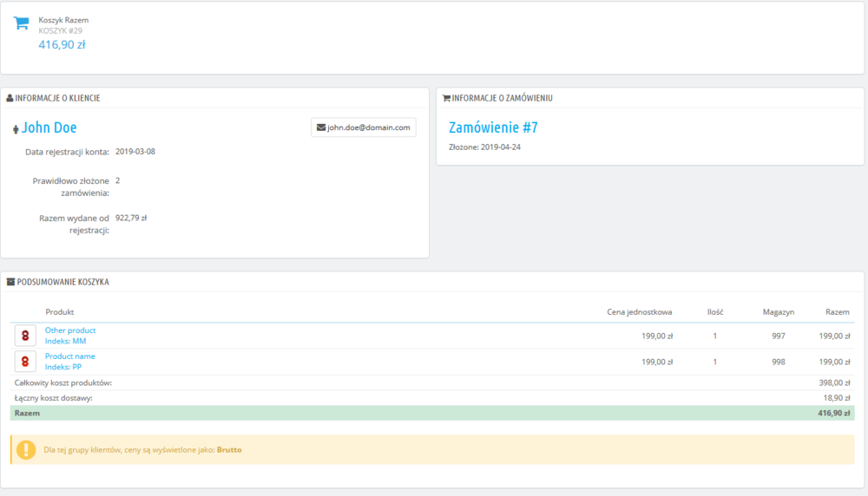The image size is (868, 496).
Task: Click the Brutto word in warning banner
Action: click(229, 449)
